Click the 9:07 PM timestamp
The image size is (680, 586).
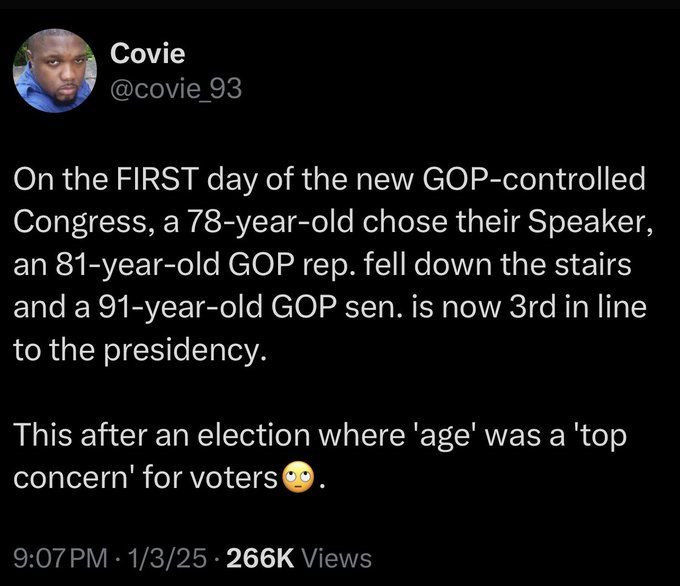(x=60, y=558)
